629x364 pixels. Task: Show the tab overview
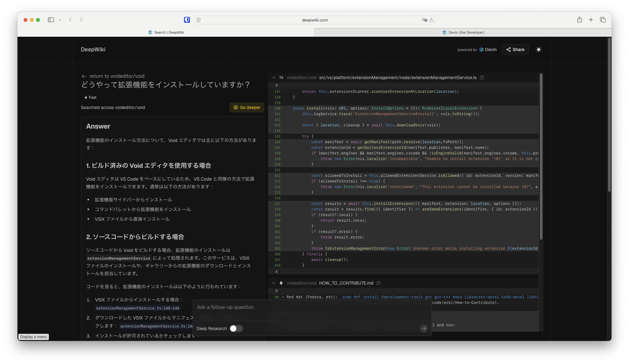603,20
